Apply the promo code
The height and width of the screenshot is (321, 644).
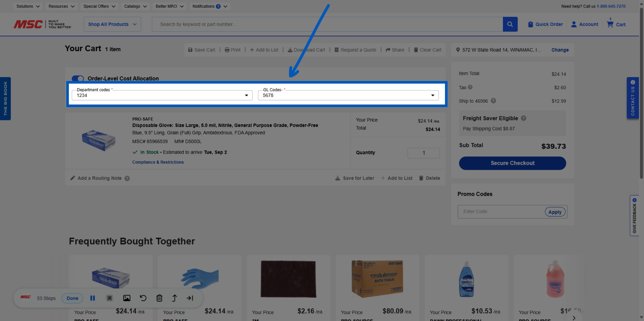tap(555, 212)
